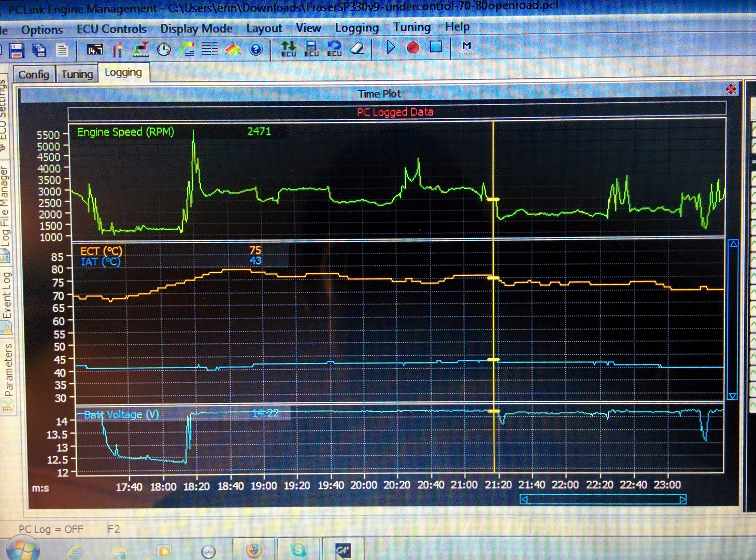Click the PCLink app icon in the taskbar
Viewport: 756px width, 560px height.
(343, 550)
